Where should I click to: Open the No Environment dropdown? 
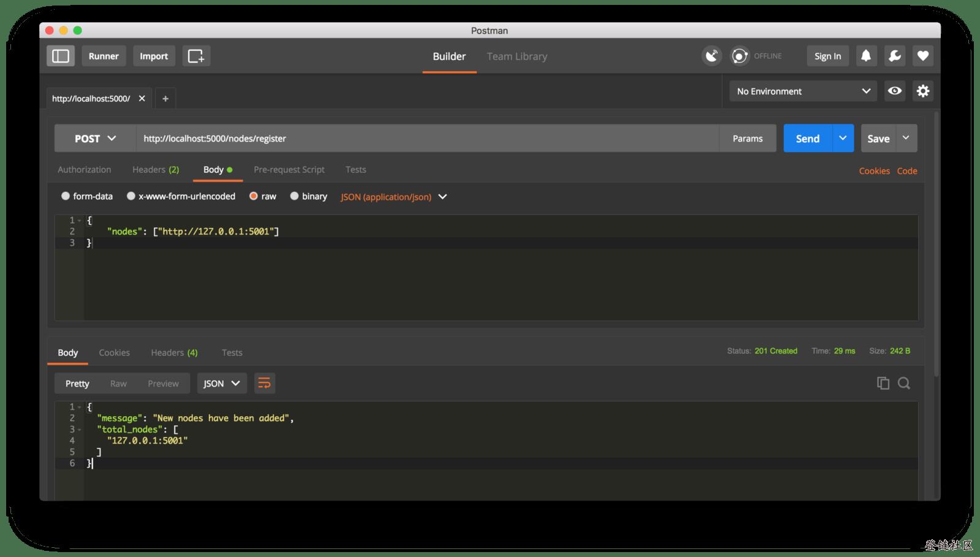coord(803,91)
